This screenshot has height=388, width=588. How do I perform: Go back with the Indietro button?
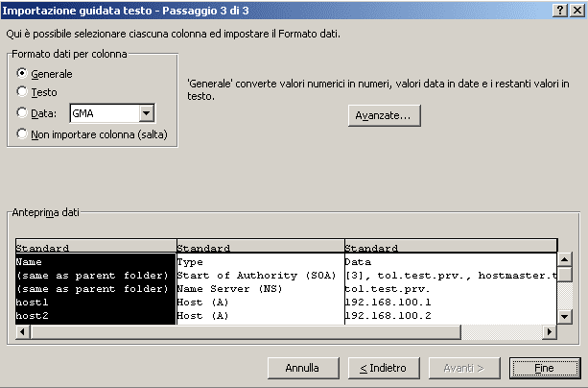384,368
